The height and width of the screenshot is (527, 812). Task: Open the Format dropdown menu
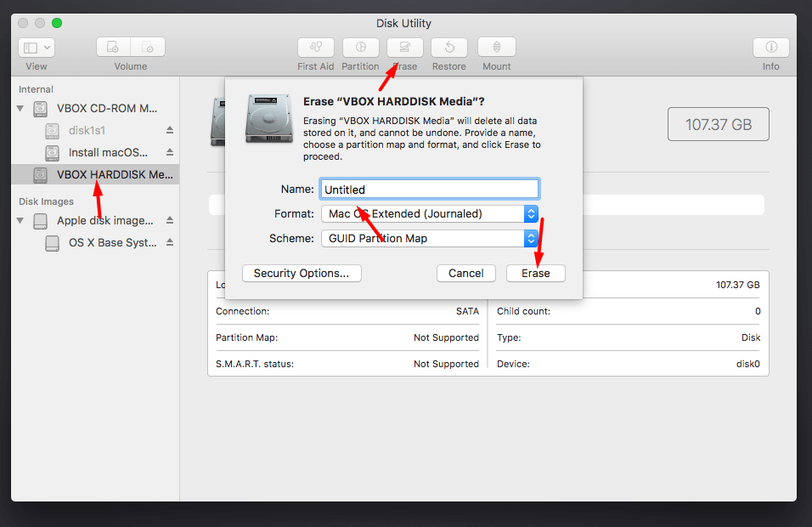[429, 213]
